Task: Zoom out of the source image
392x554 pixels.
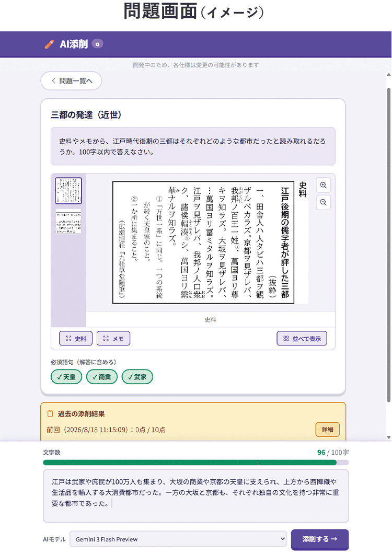Action: 324,202
